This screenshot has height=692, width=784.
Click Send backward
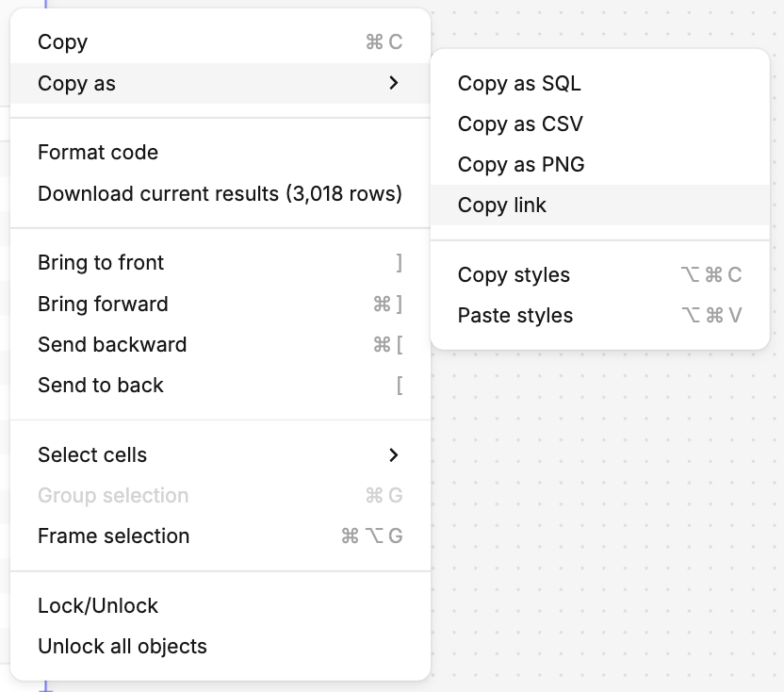click(112, 345)
